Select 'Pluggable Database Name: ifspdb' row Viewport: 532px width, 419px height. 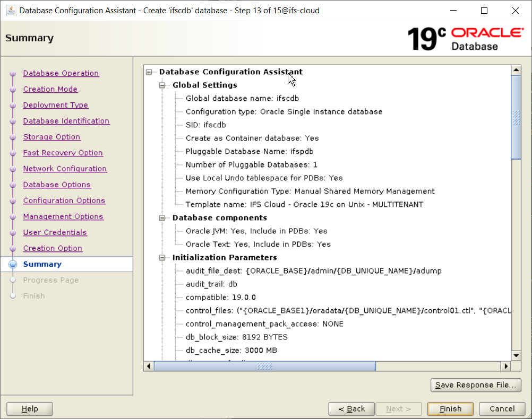pyautogui.click(x=250, y=151)
